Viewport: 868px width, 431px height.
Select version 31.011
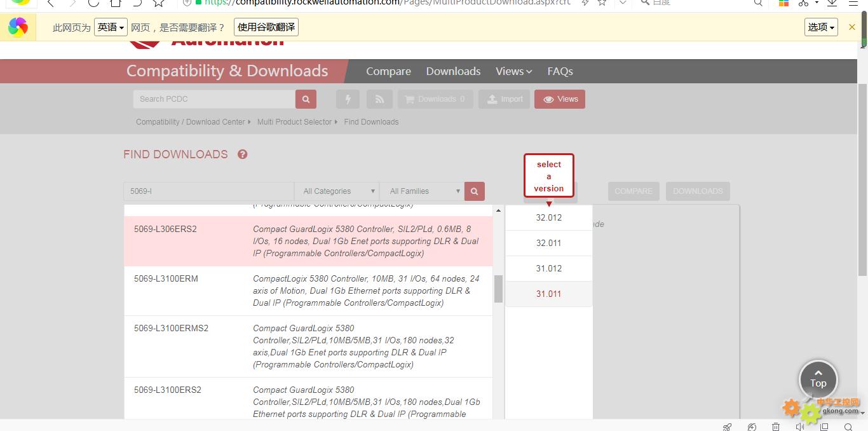[549, 294]
